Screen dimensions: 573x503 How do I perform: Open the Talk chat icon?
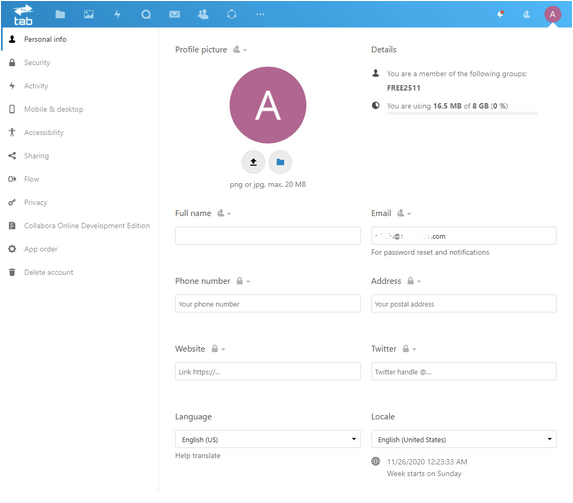(146, 14)
